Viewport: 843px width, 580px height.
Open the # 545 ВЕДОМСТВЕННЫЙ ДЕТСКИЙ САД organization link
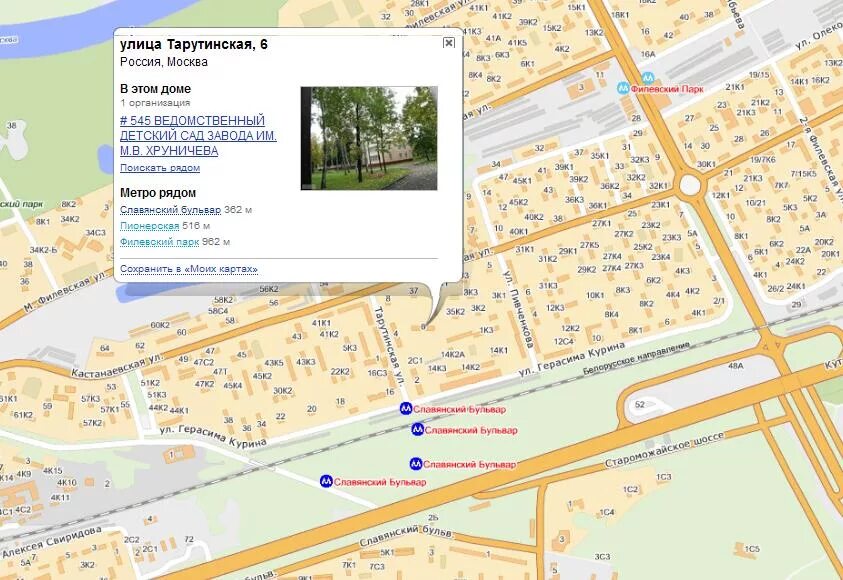[198, 135]
